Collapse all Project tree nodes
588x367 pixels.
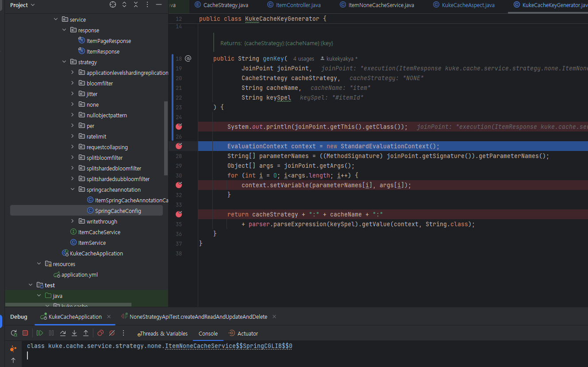coord(136,5)
